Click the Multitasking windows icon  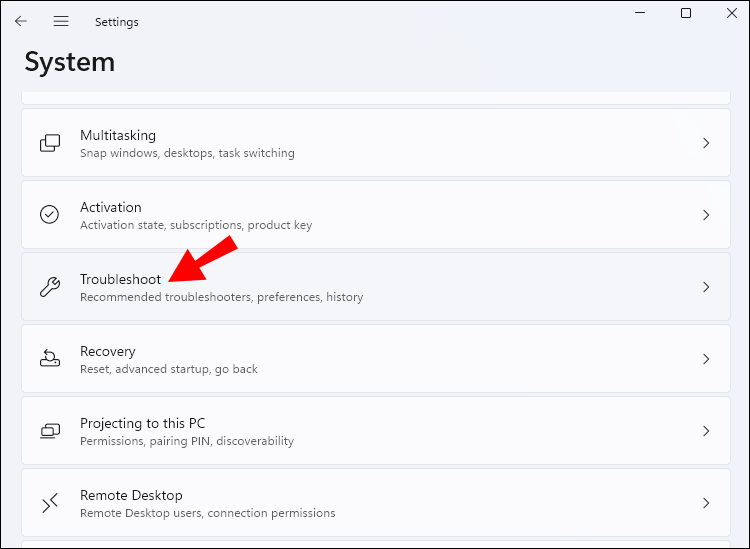(49, 143)
